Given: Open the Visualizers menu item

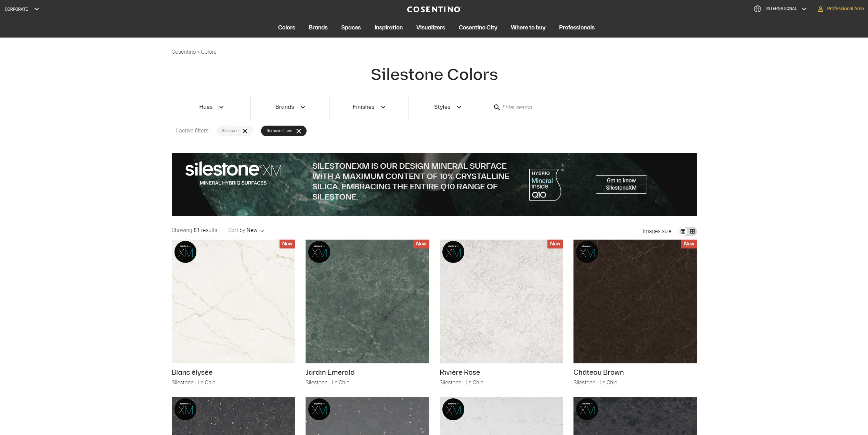Looking at the screenshot, I should point(430,28).
